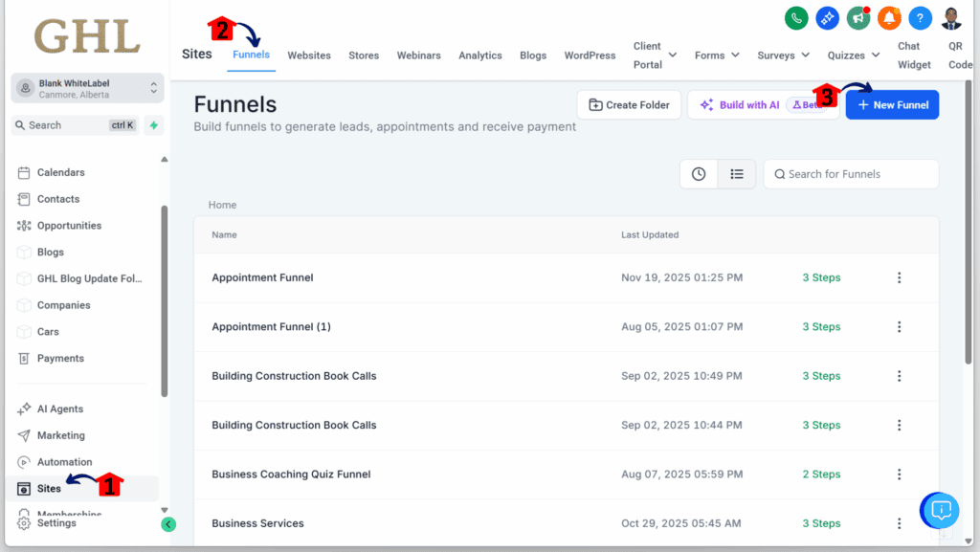The height and width of the screenshot is (552, 980).
Task: Open Automation from the left sidebar
Action: click(x=64, y=460)
